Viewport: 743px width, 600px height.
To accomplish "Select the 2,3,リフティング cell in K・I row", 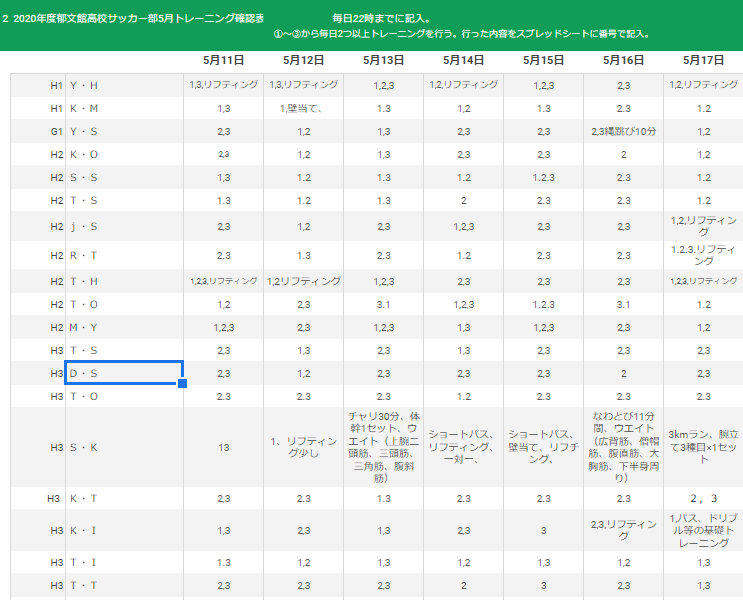I will tap(623, 529).
